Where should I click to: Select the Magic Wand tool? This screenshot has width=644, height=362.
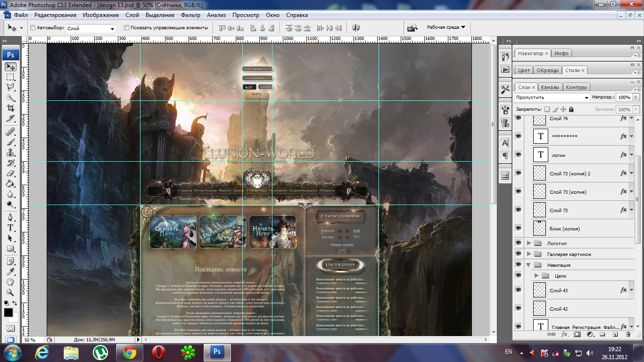pos(10,98)
